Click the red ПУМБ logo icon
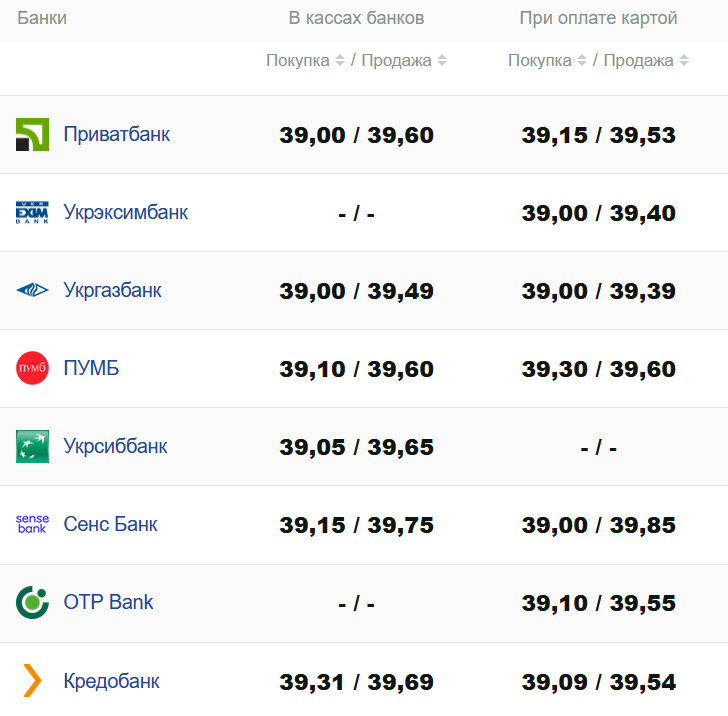Screen dimensions: 728x716 (x=32, y=368)
